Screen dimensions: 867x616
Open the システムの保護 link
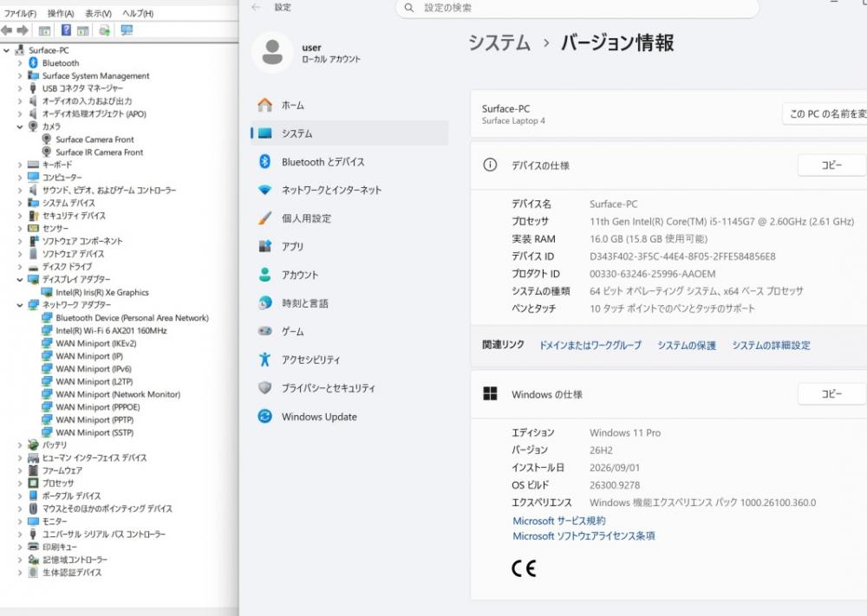(x=686, y=346)
